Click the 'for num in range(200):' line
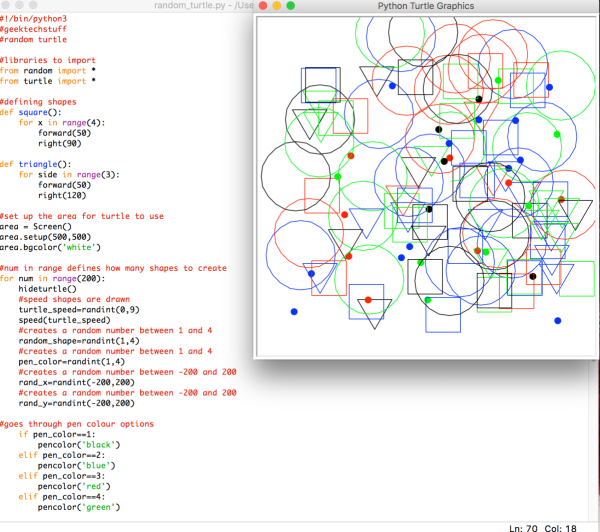The image size is (600, 532). point(52,278)
